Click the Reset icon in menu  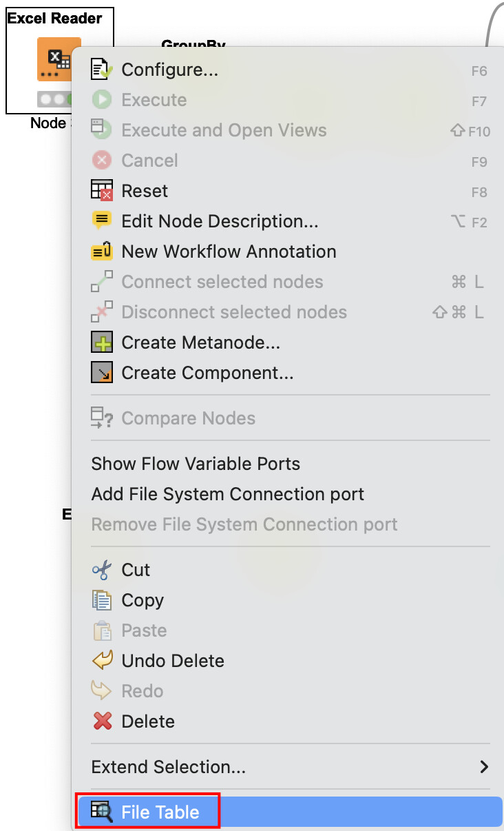[101, 191]
